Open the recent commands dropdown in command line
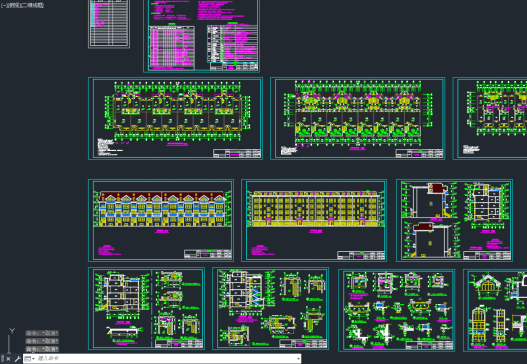 pyautogui.click(x=30, y=359)
